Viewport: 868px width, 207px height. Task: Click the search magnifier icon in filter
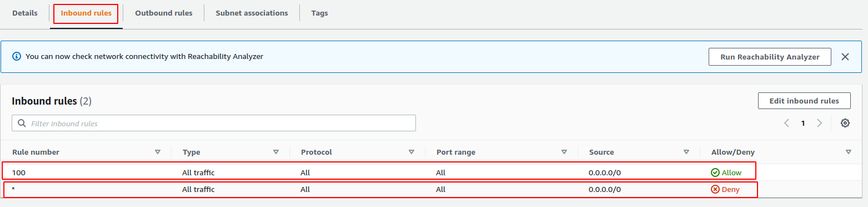point(22,123)
